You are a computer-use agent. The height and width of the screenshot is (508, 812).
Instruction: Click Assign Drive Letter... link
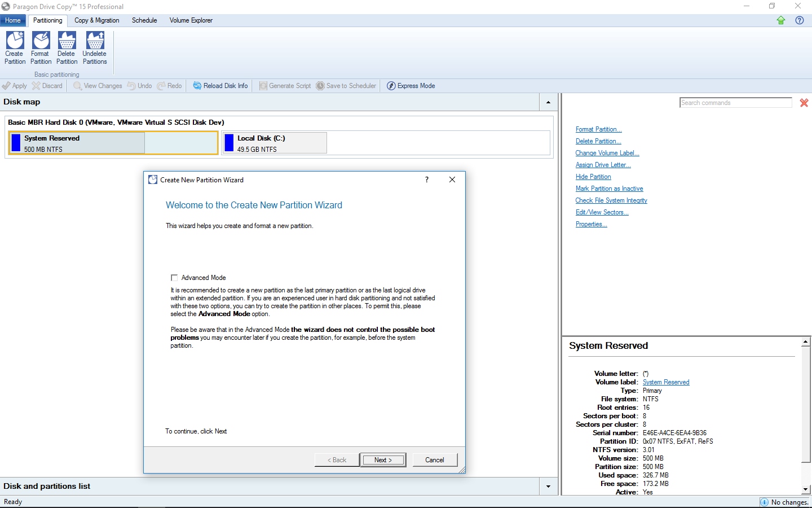pos(603,165)
